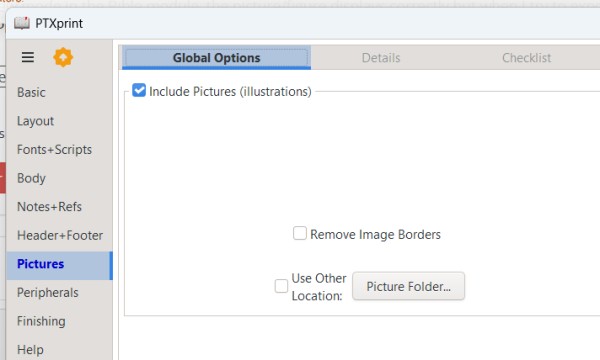Open the Details tab
Screen dimensions: 600x360
point(381,58)
